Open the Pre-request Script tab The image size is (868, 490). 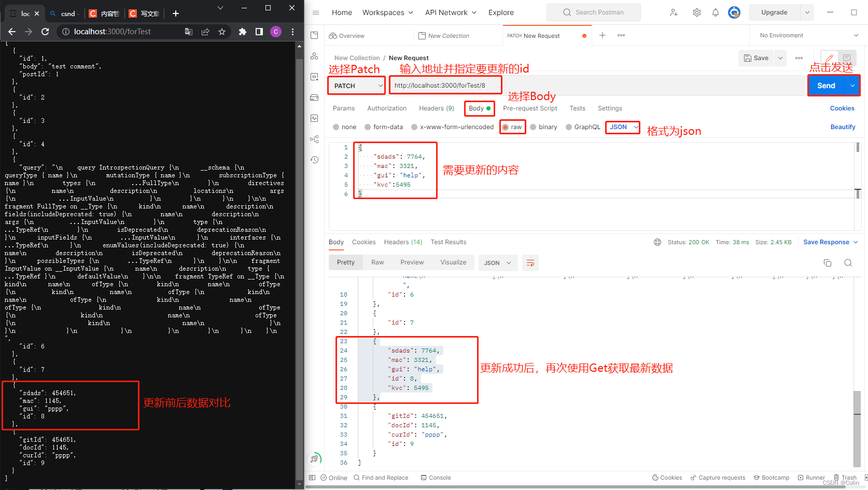click(x=530, y=108)
